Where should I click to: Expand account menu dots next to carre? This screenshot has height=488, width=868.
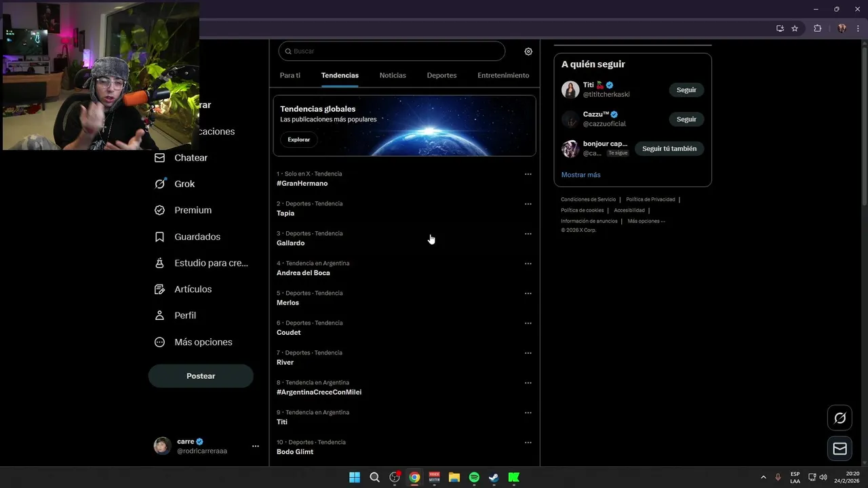pos(256,446)
